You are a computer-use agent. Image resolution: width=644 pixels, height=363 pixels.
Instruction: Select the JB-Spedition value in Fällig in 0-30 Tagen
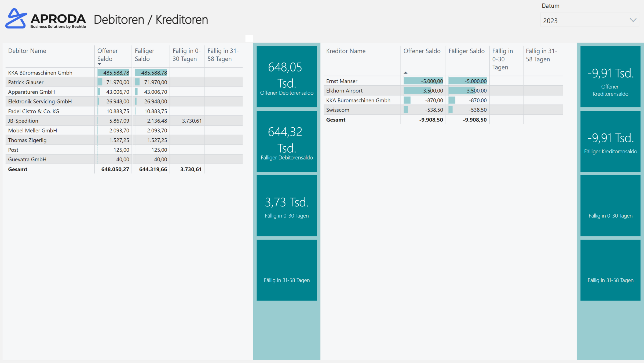click(192, 121)
